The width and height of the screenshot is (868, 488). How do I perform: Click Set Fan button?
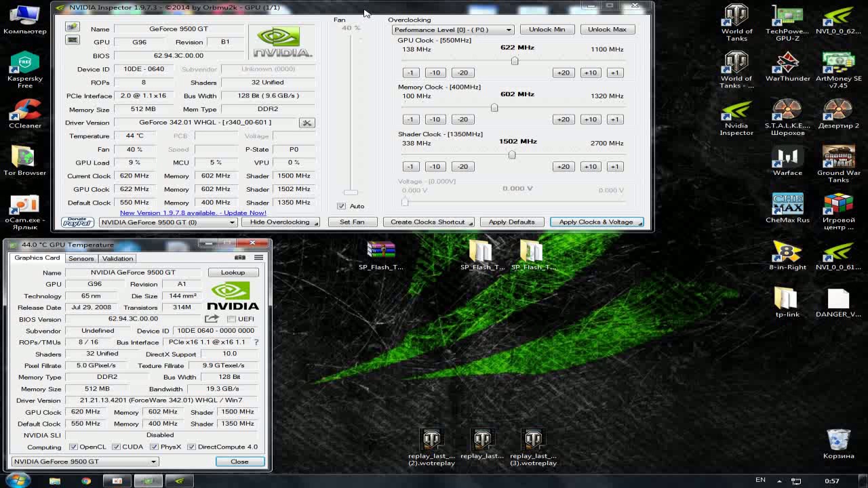(352, 222)
